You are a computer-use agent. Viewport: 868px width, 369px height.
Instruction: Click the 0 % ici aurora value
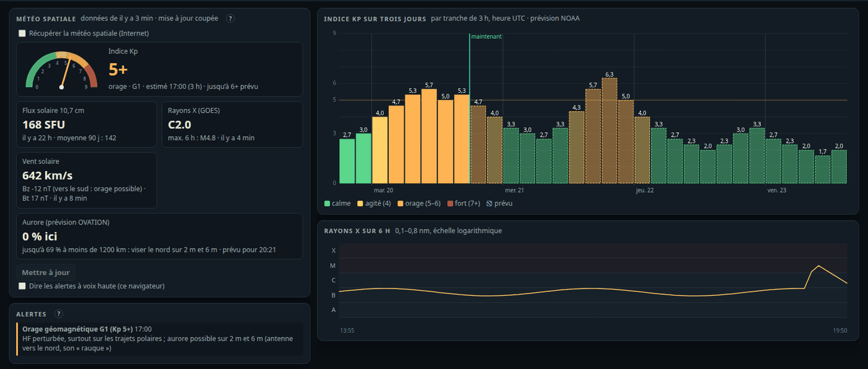point(40,236)
